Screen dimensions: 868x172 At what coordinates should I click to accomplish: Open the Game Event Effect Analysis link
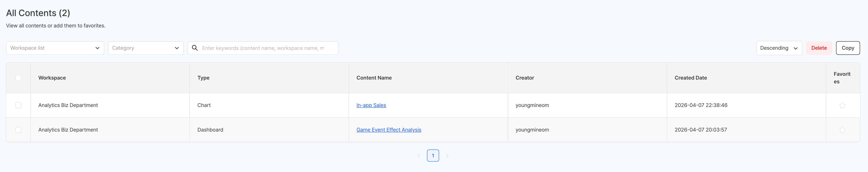388,130
